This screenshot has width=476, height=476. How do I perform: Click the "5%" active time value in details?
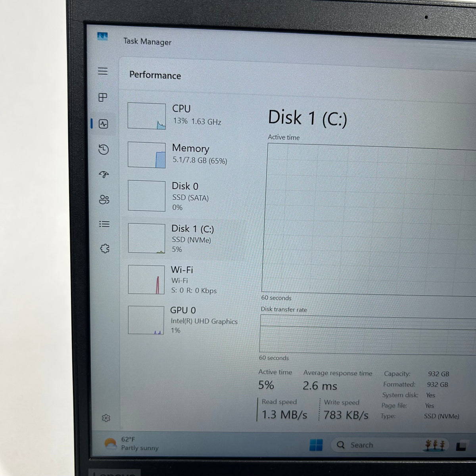click(266, 385)
